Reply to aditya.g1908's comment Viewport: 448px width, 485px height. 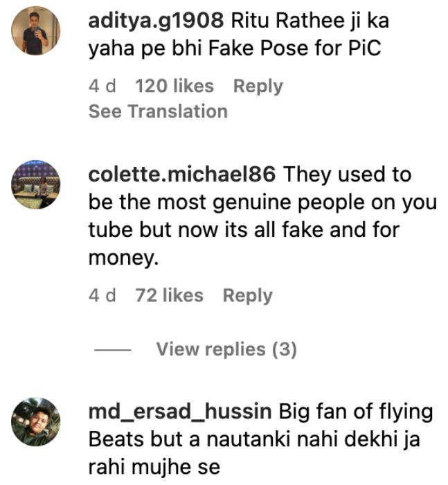click(258, 87)
